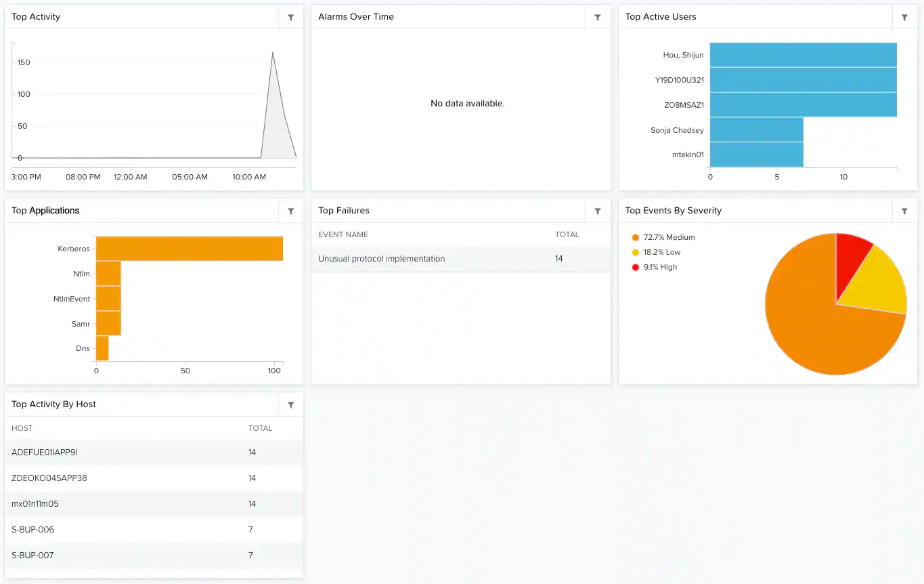This screenshot has height=584, width=924.
Task: Open filter icon on Top Applications panel
Action: coord(290,211)
